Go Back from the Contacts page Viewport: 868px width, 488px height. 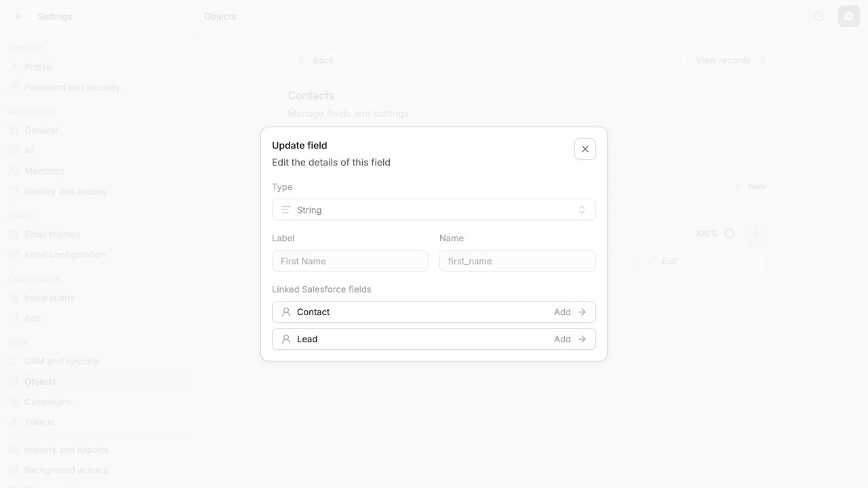pyautogui.click(x=315, y=60)
